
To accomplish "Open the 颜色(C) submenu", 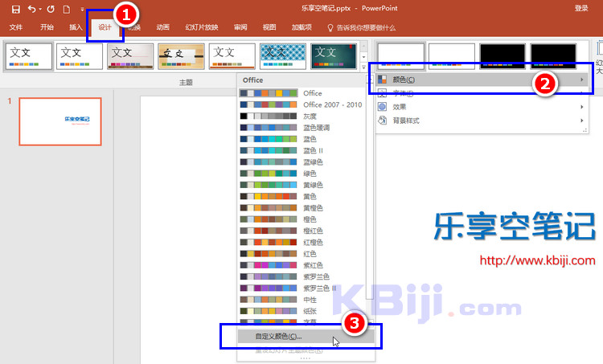I will click(x=482, y=80).
